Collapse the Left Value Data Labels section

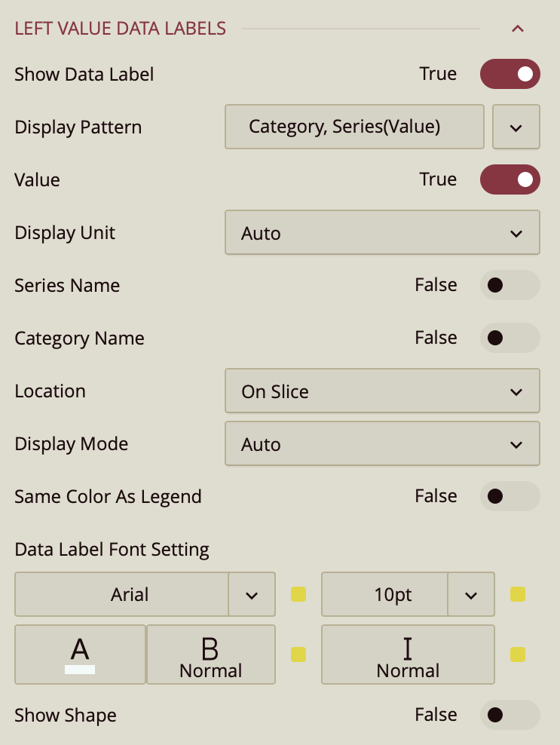click(517, 29)
